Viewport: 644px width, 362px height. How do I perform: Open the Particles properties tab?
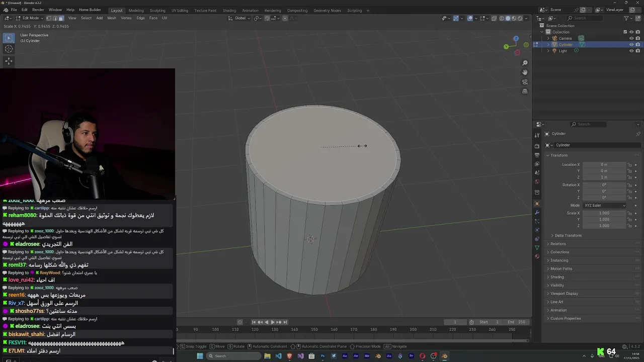coord(537,221)
